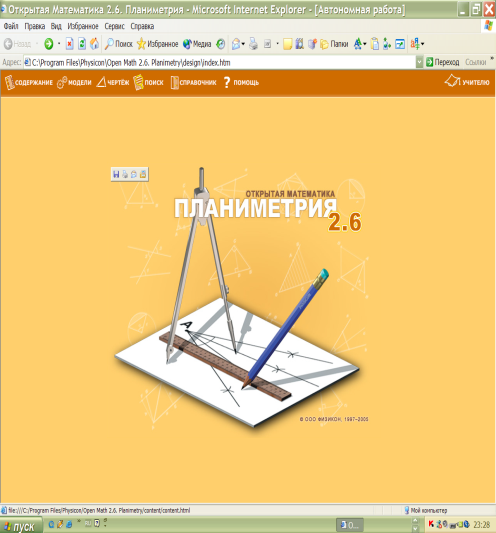
Task: Open the Модели section
Action: tap(74, 83)
